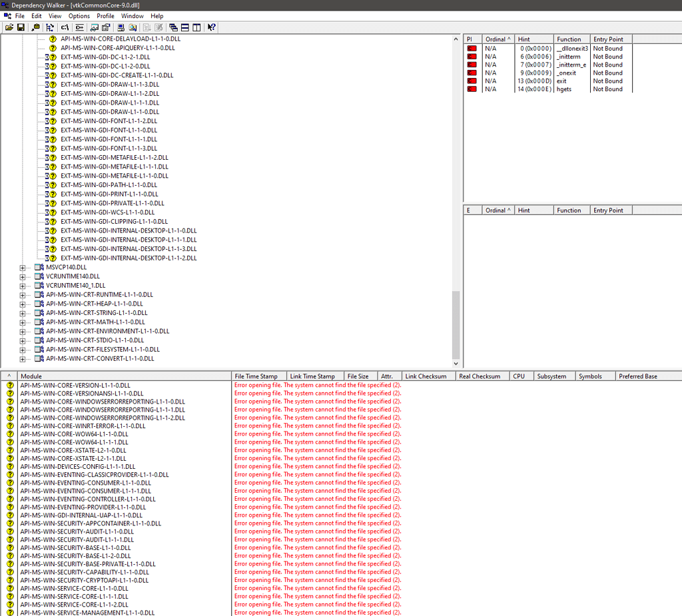Click the Entry Point header in imports pane
Screen dimensions: 682x616
(x=608, y=39)
